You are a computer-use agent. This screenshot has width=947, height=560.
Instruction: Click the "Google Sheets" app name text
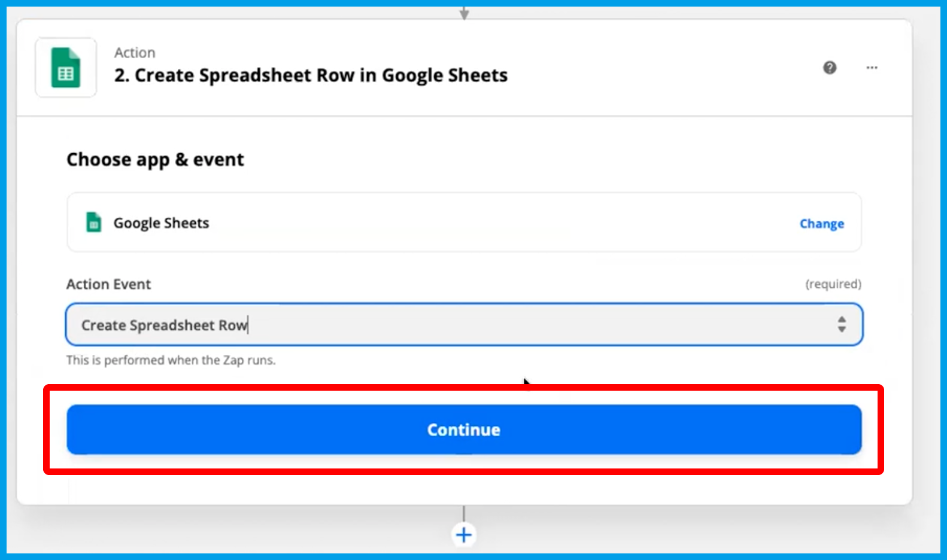161,223
